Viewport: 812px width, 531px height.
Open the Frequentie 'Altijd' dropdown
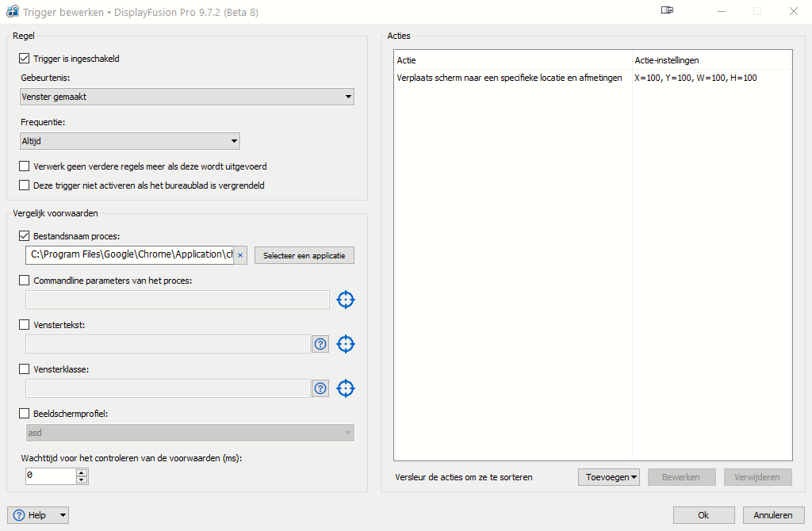(x=130, y=141)
